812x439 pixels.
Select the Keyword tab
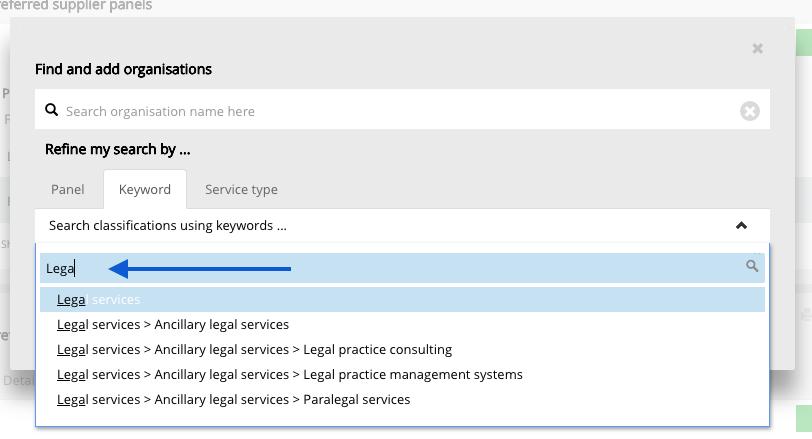point(145,189)
